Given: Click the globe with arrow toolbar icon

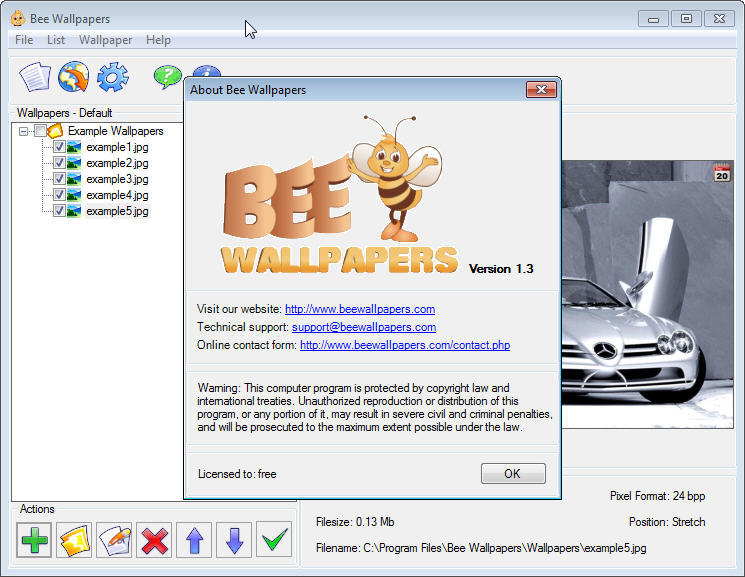Looking at the screenshot, I should point(74,77).
